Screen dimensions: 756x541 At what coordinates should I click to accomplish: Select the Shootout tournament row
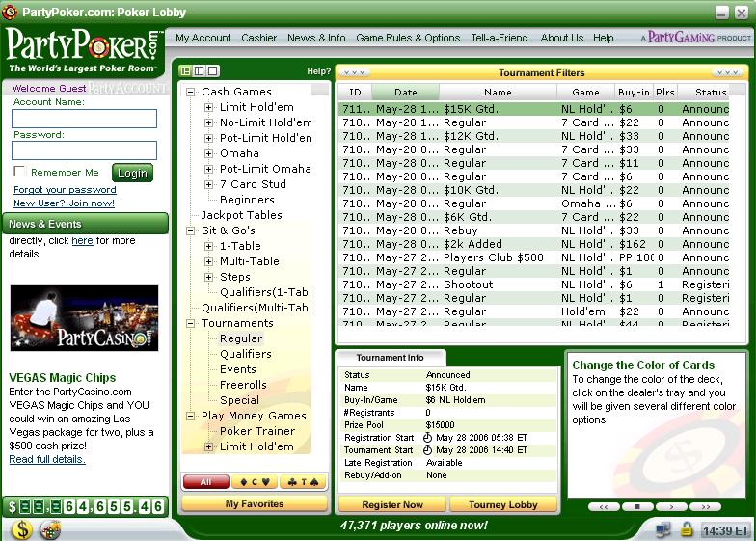(534, 284)
